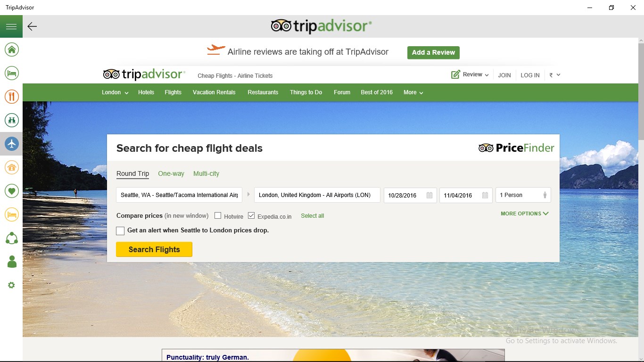Open the airplane Flights sidebar icon
The width and height of the screenshot is (644, 362).
12,144
